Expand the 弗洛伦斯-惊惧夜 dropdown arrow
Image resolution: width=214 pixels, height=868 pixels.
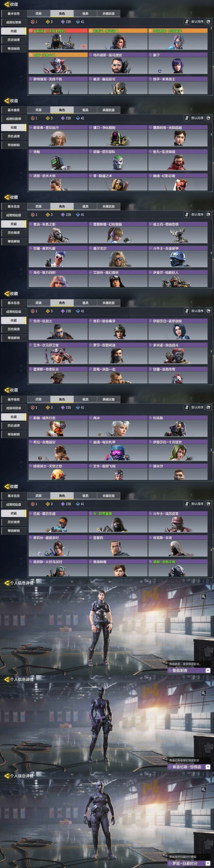[208, 767]
